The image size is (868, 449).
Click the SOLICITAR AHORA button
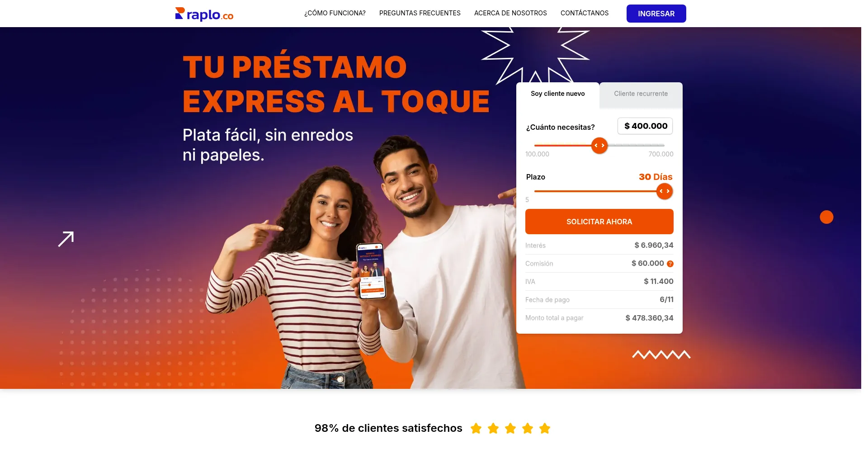click(x=599, y=222)
